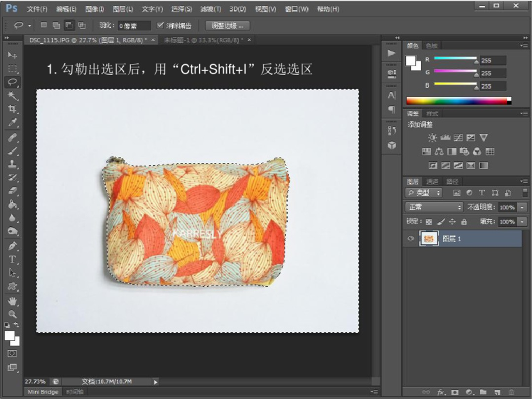This screenshot has width=532, height=399.
Task: Choose the Crop tool
Action: tap(12, 109)
